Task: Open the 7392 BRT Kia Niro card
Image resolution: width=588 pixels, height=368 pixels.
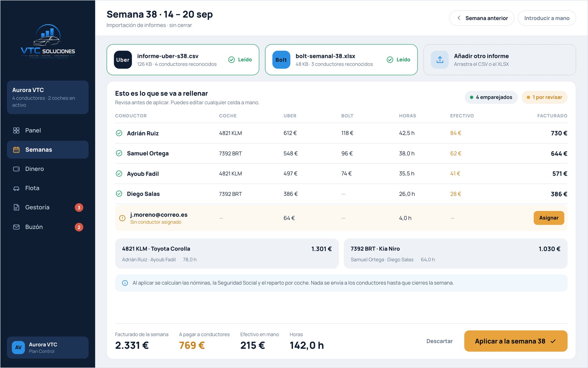Action: (x=456, y=254)
